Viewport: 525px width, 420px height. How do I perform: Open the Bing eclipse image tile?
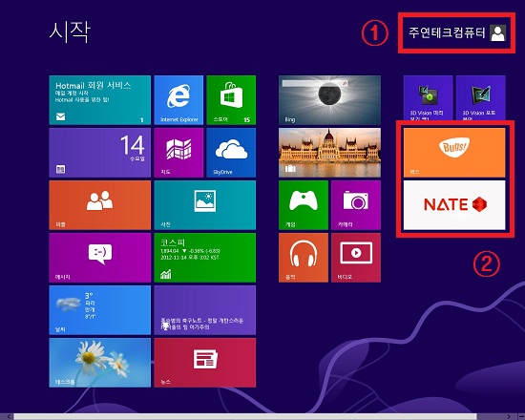(330, 100)
